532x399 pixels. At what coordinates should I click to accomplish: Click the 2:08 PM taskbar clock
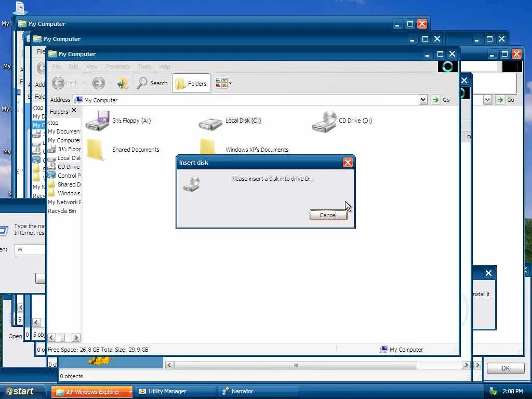[x=513, y=391]
